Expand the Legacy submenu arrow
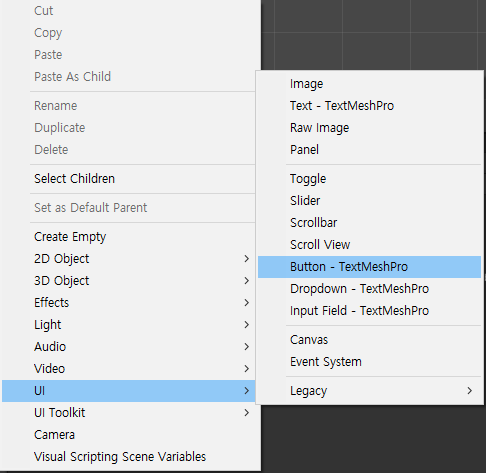Screen dimensions: 486x473 tap(469, 391)
